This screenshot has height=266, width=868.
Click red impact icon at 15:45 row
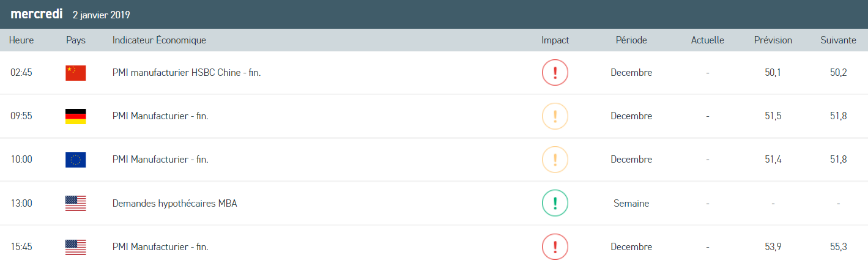coord(555,247)
